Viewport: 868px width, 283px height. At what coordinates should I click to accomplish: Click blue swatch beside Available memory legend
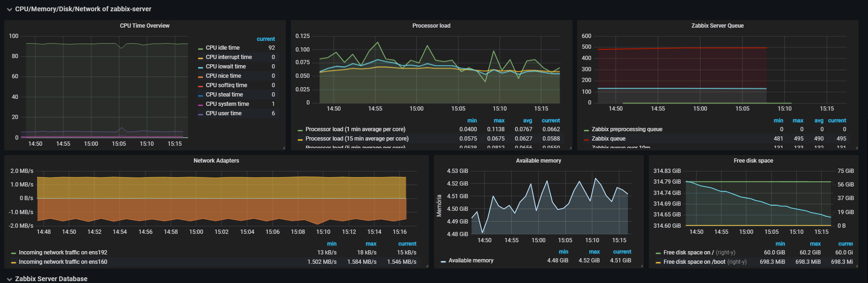pos(443,261)
